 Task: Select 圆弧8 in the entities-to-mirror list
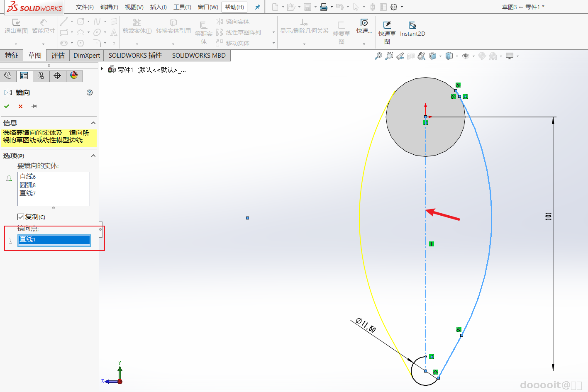(28, 185)
